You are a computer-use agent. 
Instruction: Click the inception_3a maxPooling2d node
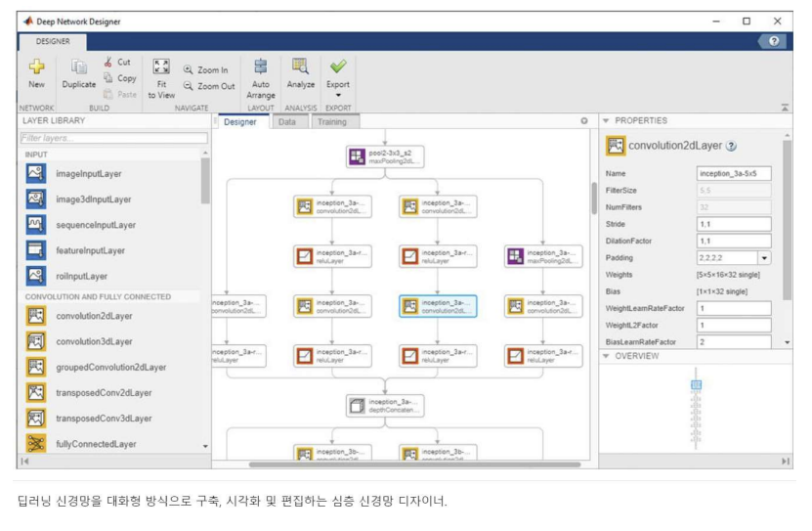(x=543, y=256)
